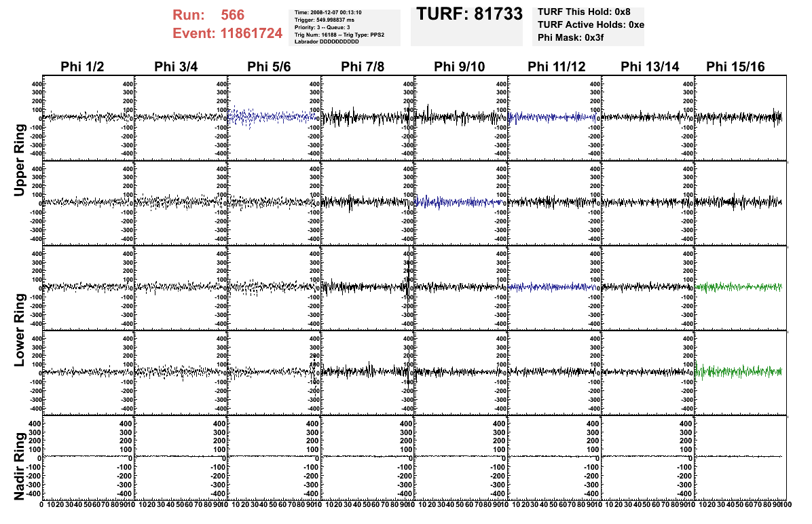The height and width of the screenshot is (524, 812).
Task: Select the Phi 9/10 Nadir Ring plot
Action: 462,457
